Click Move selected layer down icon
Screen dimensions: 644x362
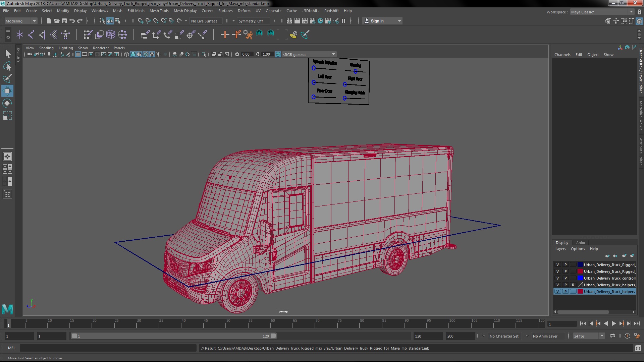pos(615,256)
